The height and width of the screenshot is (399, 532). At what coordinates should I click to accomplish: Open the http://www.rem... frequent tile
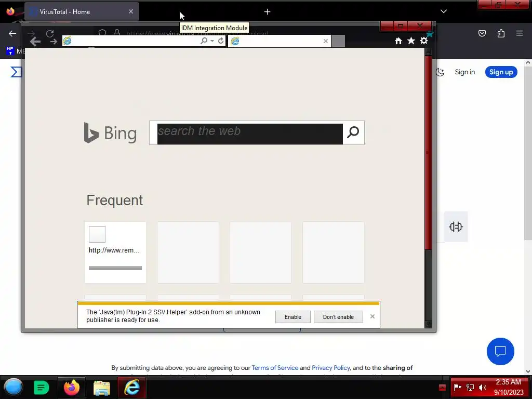(115, 252)
